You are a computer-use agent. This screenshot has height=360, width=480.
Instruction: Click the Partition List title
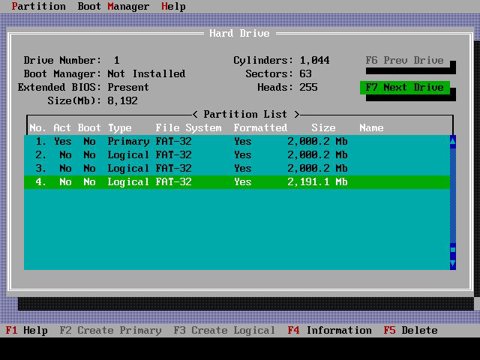[x=245, y=114]
